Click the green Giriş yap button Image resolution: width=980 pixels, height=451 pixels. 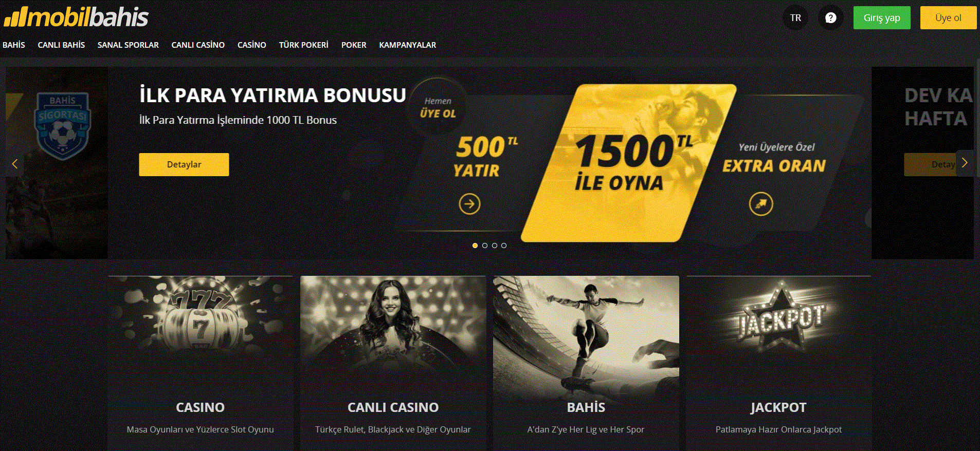[x=882, y=18]
